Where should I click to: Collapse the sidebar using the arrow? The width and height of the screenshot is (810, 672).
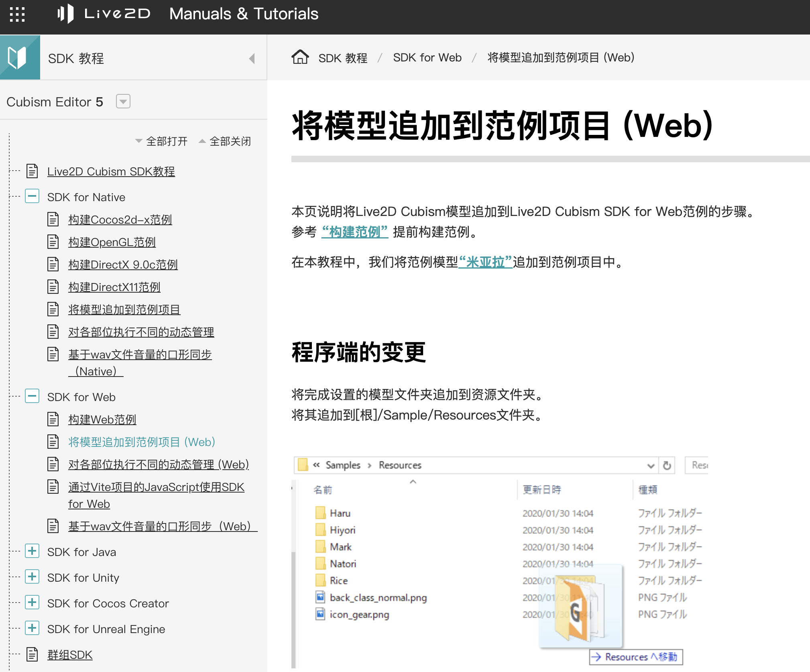pos(252,58)
